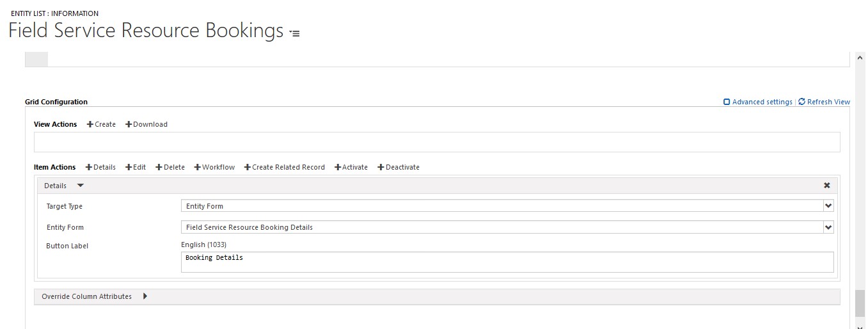Image resolution: width=868 pixels, height=329 pixels.
Task: Add a Delete item action
Action: (170, 167)
